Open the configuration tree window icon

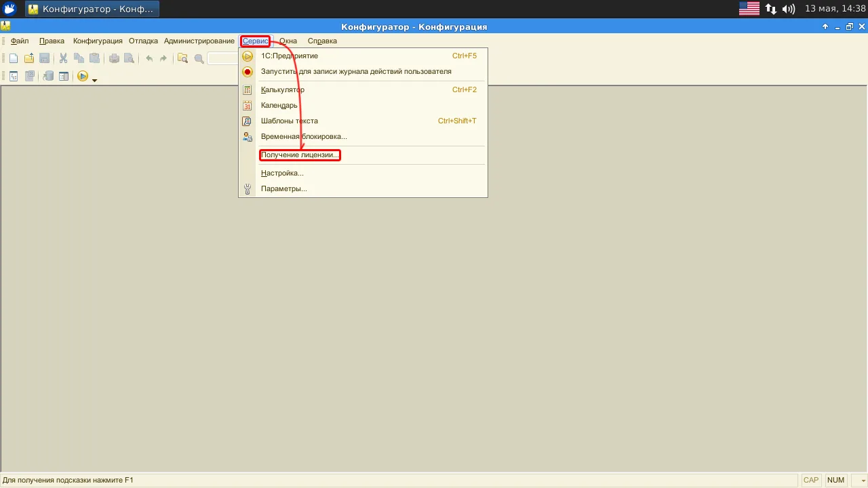click(14, 76)
